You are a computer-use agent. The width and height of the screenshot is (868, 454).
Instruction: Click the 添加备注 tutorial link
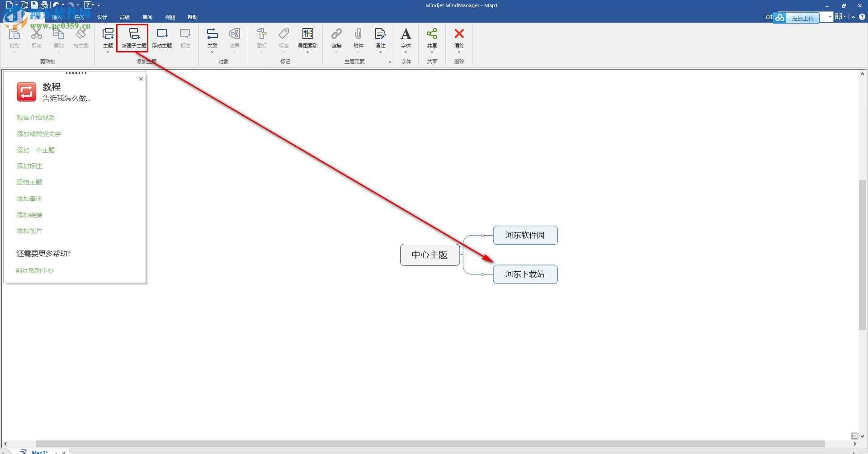click(x=29, y=199)
